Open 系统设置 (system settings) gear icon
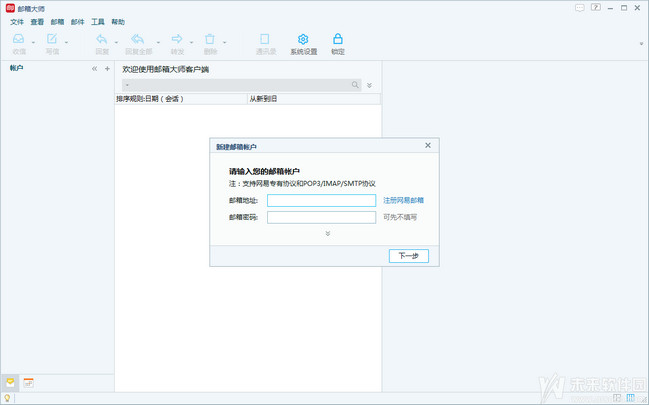The height and width of the screenshot is (405, 649). pos(303,41)
